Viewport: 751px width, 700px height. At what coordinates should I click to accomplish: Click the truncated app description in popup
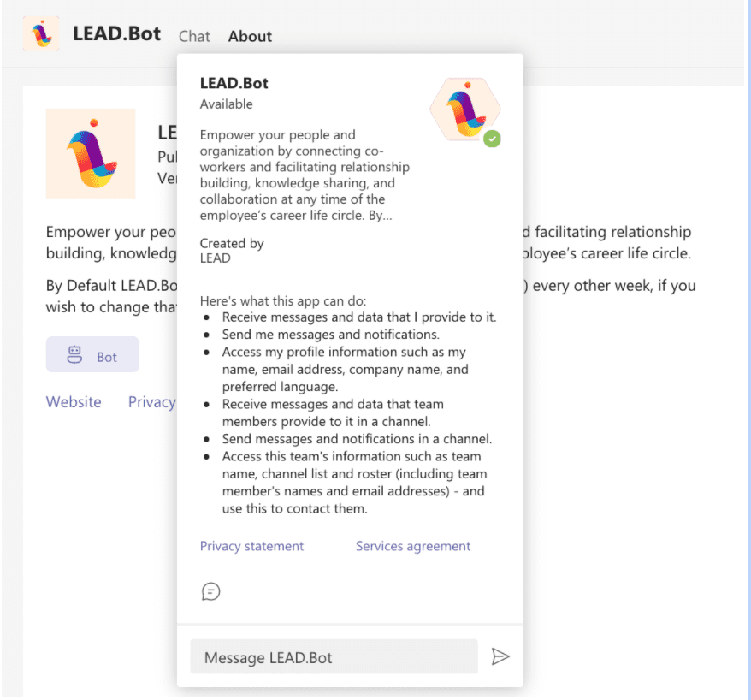click(305, 175)
